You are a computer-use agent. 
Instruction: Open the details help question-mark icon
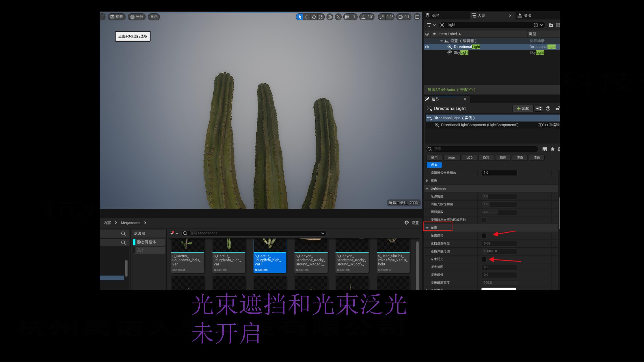tap(548, 109)
